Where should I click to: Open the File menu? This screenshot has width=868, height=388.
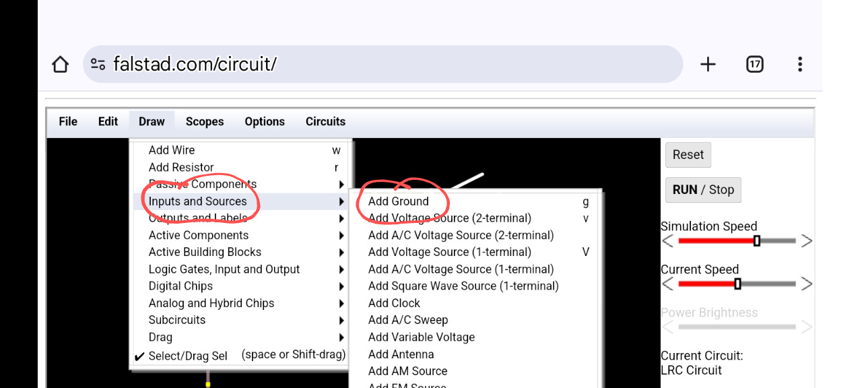pos(68,121)
